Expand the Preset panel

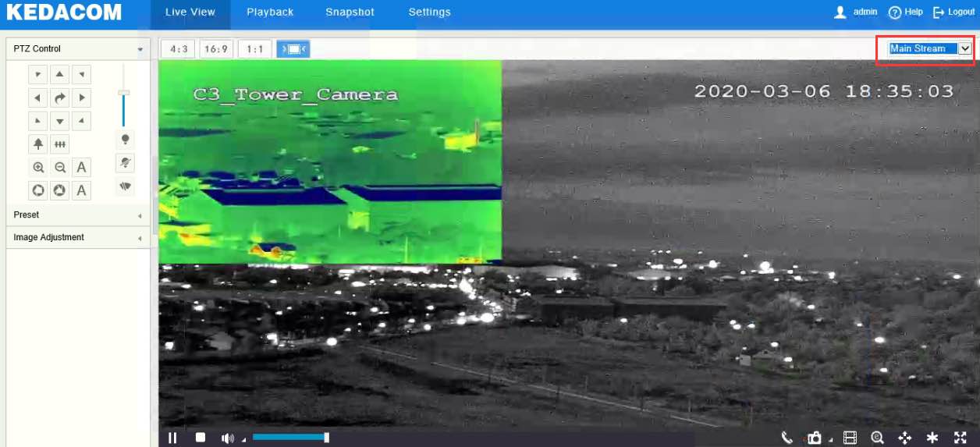coord(78,215)
